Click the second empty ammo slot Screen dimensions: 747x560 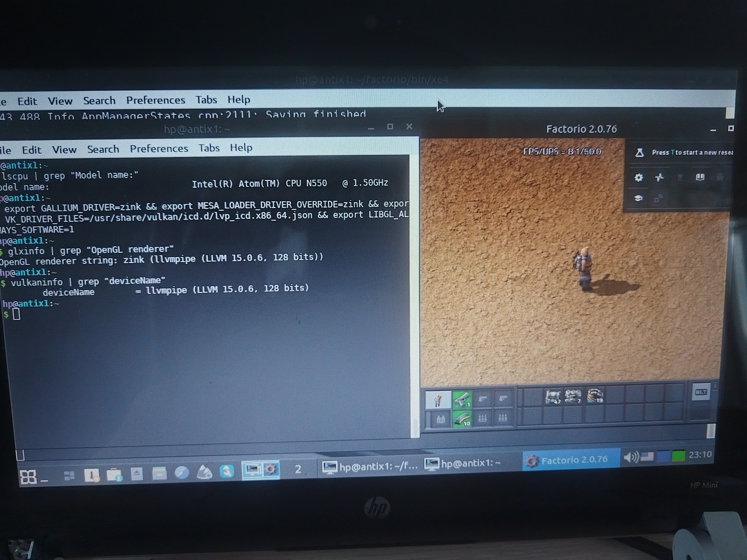[x=503, y=418]
